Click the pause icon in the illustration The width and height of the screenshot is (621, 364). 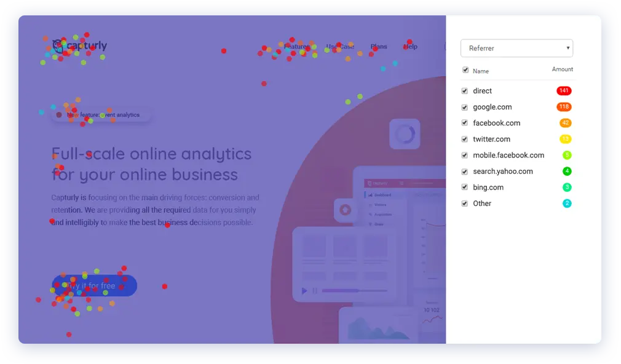tap(315, 291)
